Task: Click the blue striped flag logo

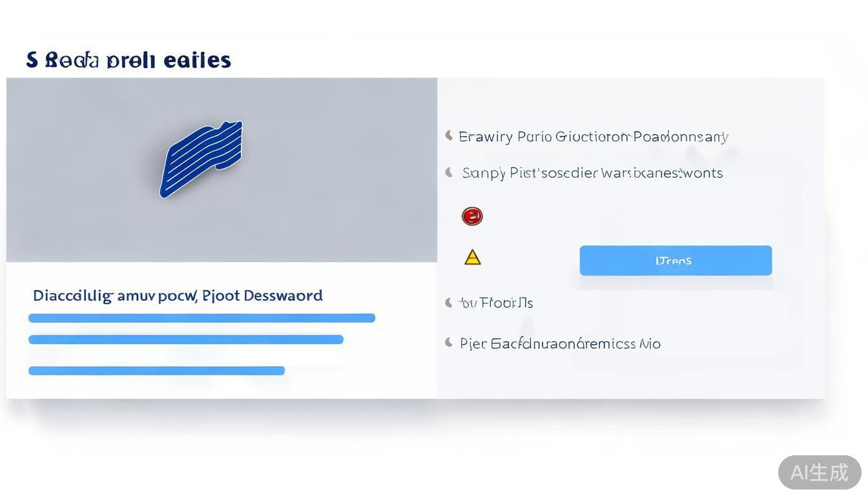Action: 201,159
